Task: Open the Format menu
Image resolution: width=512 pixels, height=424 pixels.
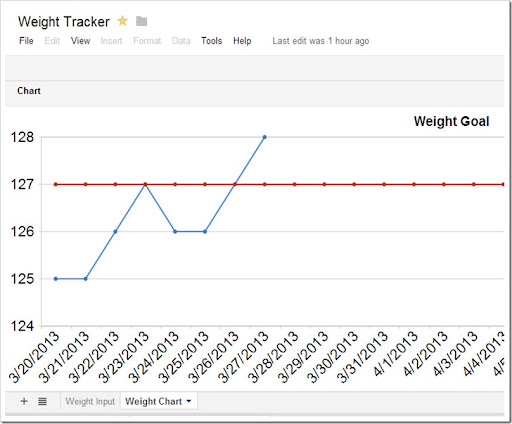Action: [x=147, y=41]
